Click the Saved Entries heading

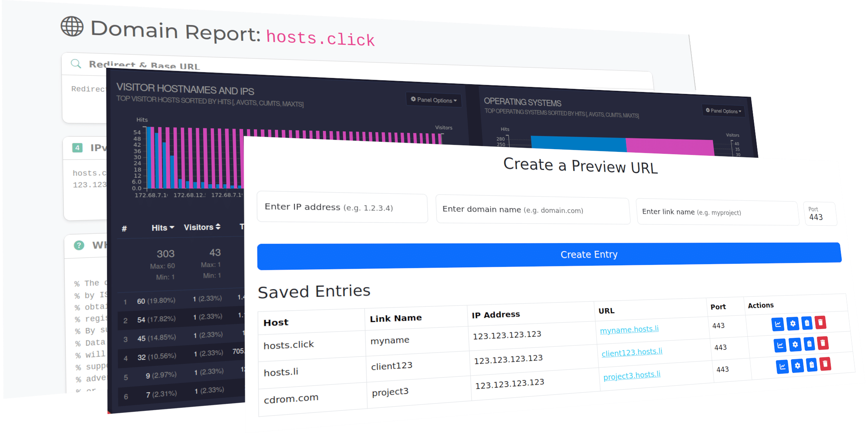coord(314,291)
